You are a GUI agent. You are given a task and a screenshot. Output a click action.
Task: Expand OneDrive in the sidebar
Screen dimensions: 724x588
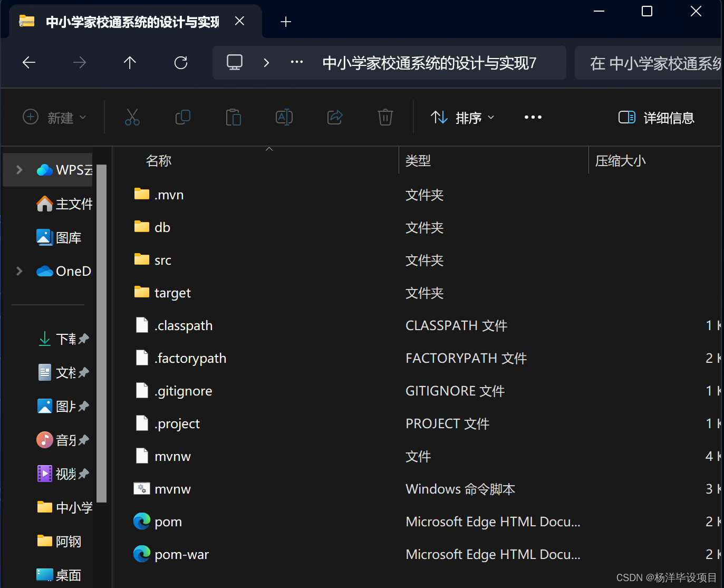click(x=19, y=271)
